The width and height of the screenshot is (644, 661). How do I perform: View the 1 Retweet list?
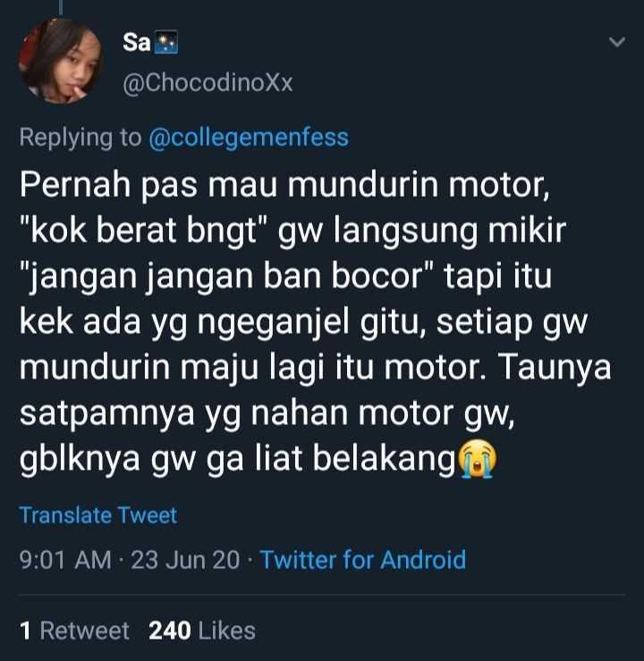pyautogui.click(x=74, y=631)
